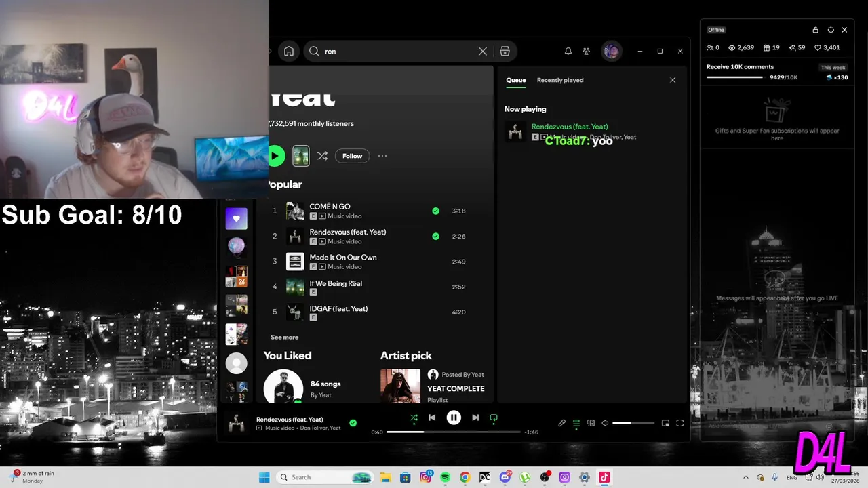Image resolution: width=868 pixels, height=488 pixels.
Task: Open the lyrics microphone icon
Action: click(561, 423)
